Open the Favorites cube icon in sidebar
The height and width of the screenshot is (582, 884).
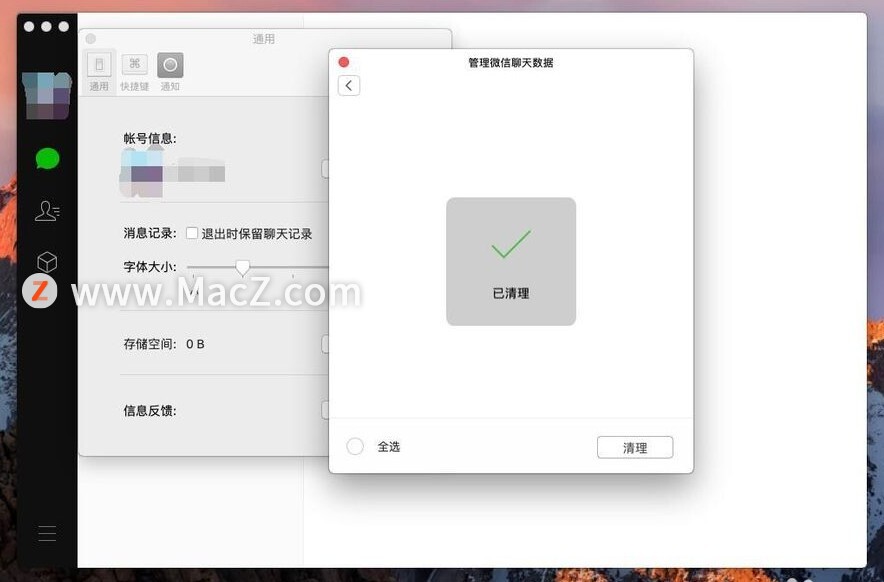[x=47, y=262]
